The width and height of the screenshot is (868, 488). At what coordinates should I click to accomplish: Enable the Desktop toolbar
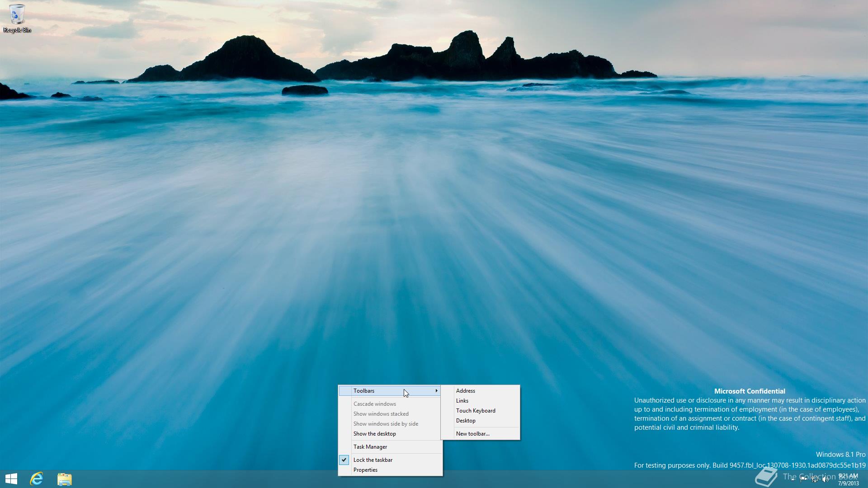tap(481, 421)
